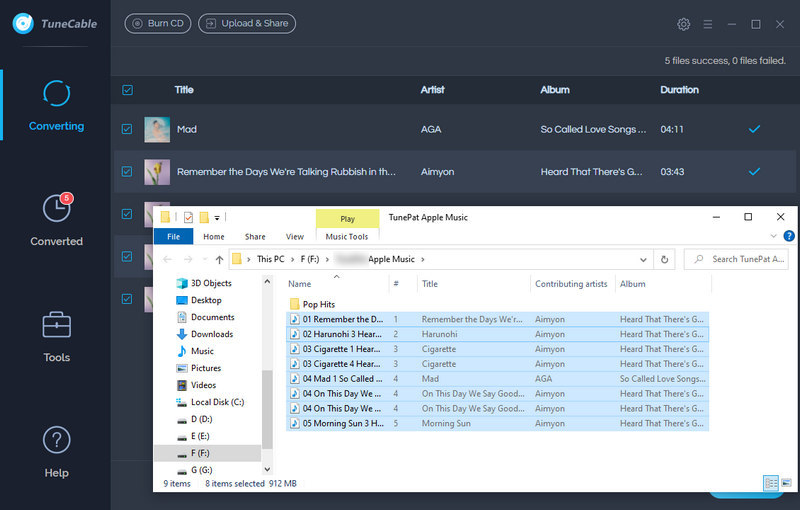The height and width of the screenshot is (510, 800).
Task: Click the checkmark status for Remember the Days
Action: click(754, 171)
